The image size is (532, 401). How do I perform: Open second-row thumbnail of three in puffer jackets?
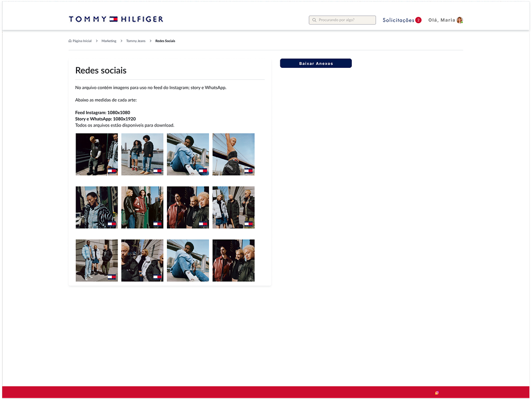coord(234,207)
